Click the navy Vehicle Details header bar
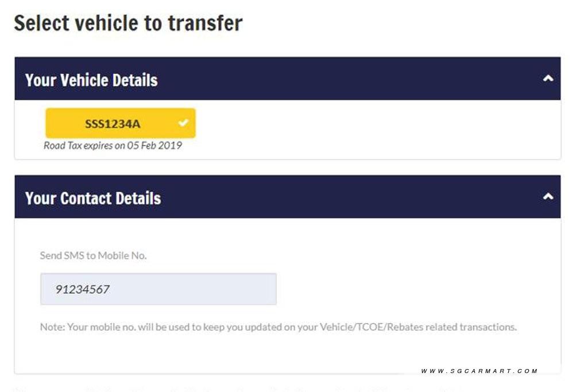 [288, 78]
